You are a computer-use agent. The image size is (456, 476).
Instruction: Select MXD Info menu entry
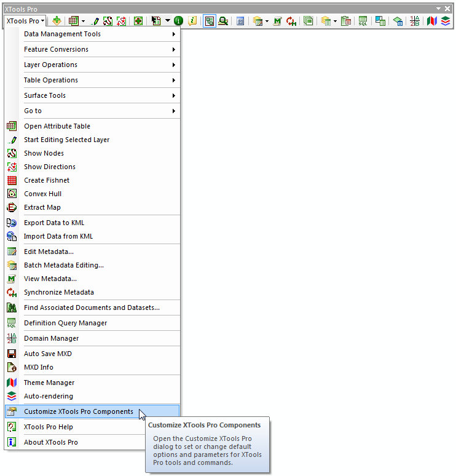tap(93, 367)
